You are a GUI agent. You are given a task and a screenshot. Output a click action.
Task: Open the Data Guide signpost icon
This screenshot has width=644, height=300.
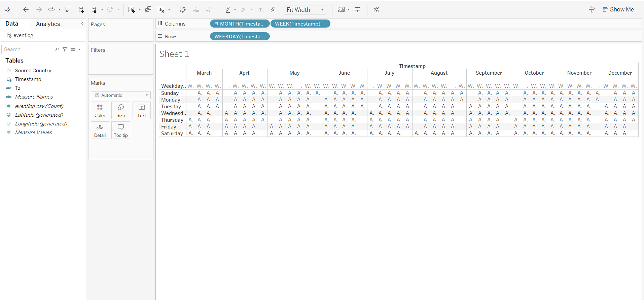pyautogui.click(x=592, y=9)
